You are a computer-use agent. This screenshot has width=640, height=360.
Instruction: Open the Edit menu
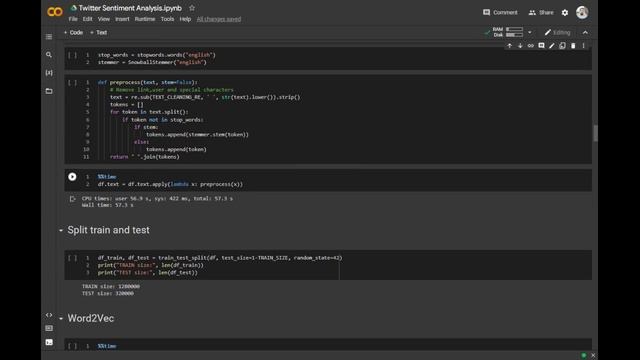[87, 19]
